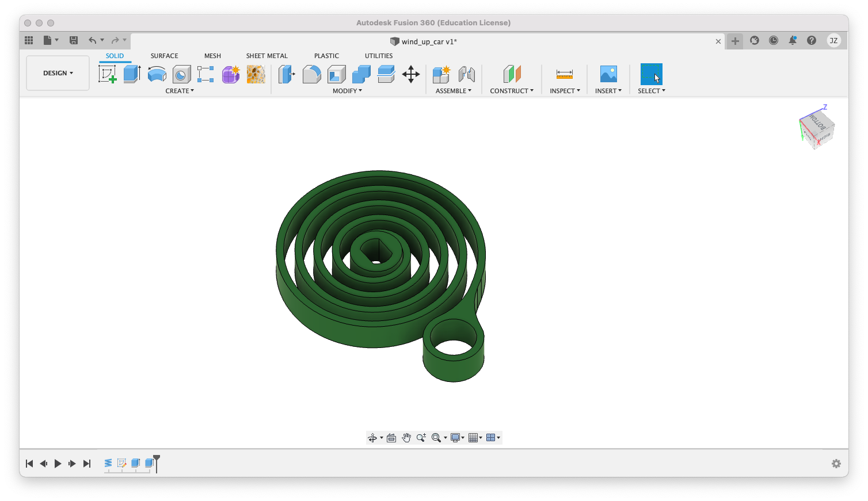Add a new design tab

[x=735, y=41]
